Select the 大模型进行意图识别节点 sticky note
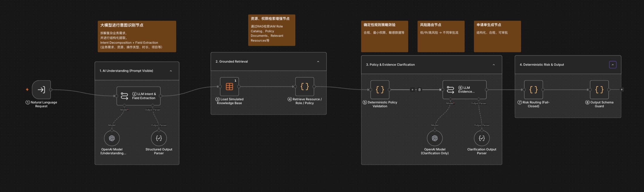This screenshot has height=192, width=644. coord(137,36)
